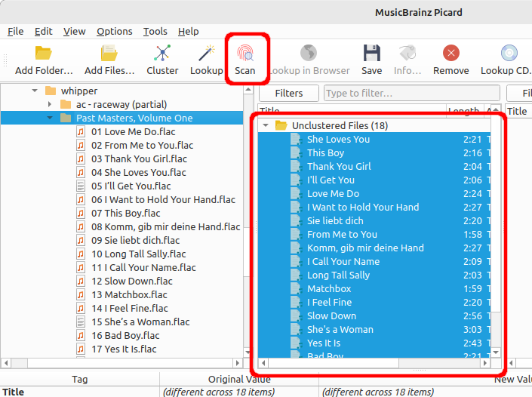The image size is (532, 397).
Task: Click music icon of 17 Yes It Is.flac
Action: tap(81, 349)
